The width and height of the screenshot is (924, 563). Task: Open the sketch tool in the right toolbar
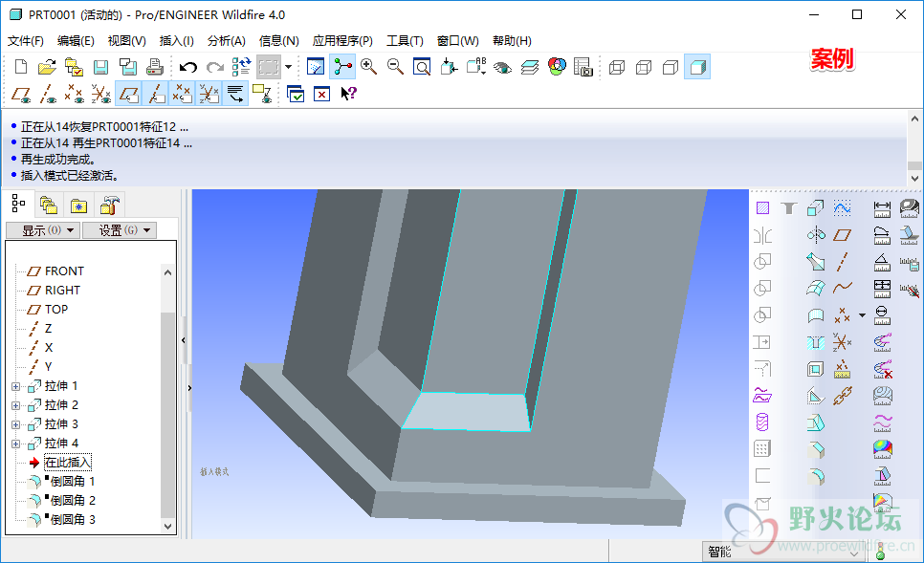pyautogui.click(x=842, y=207)
